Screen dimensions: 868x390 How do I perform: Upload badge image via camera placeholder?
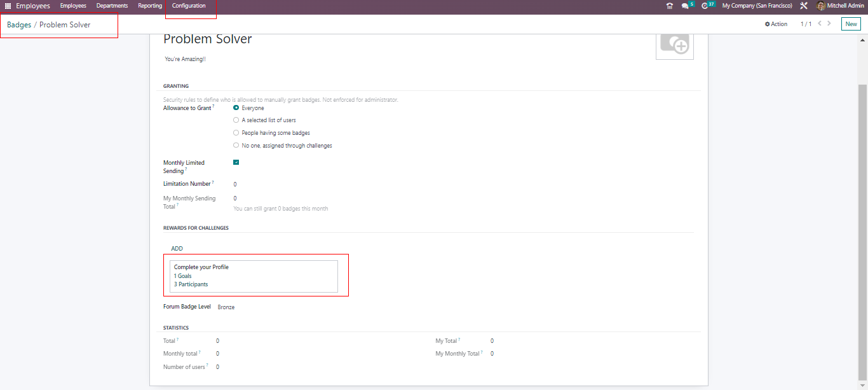click(674, 44)
